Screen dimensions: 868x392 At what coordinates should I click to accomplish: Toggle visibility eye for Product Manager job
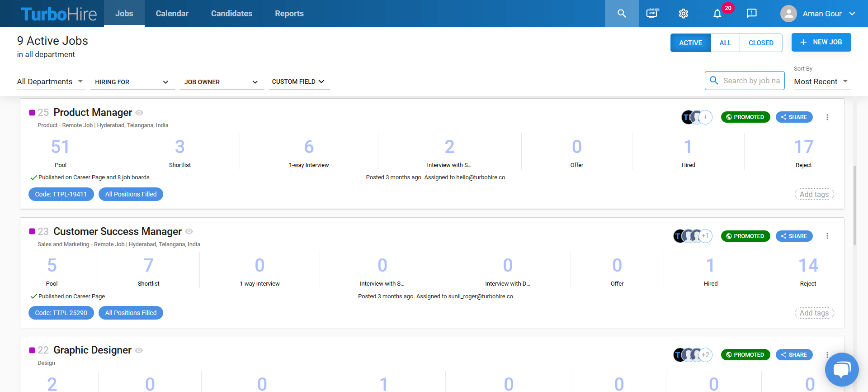(x=139, y=113)
